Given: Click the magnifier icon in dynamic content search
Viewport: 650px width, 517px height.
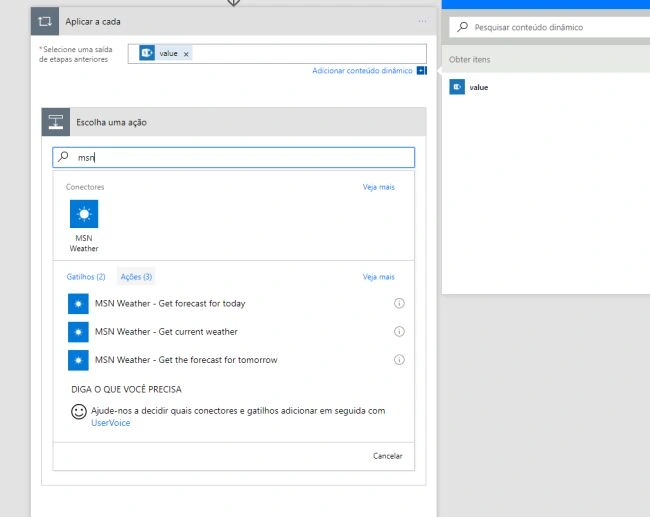Looking at the screenshot, I should pyautogui.click(x=462, y=27).
